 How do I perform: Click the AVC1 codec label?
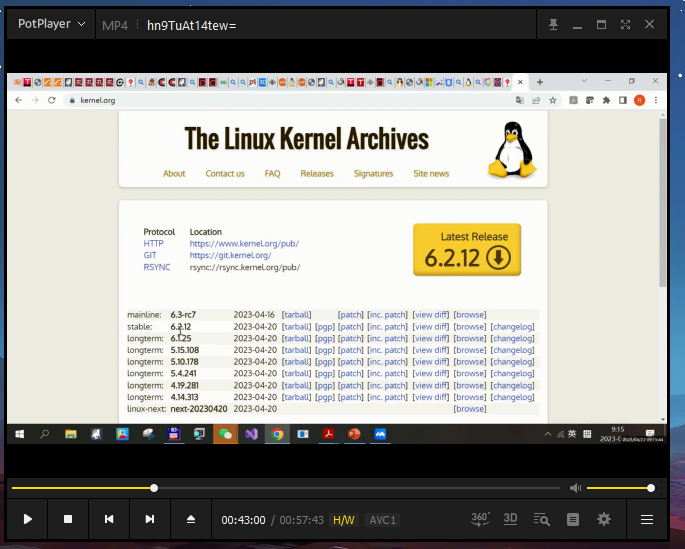382,520
